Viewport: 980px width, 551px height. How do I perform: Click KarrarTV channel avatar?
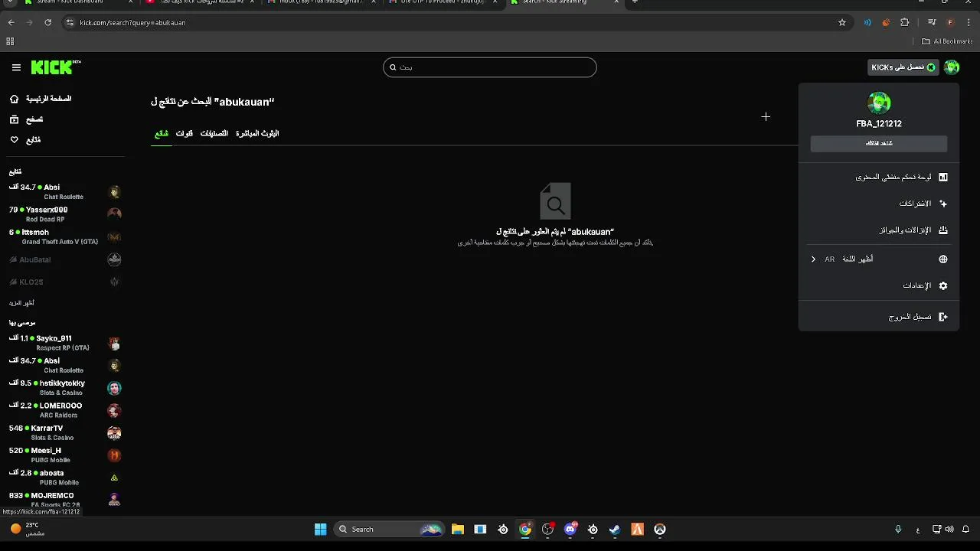pyautogui.click(x=114, y=433)
